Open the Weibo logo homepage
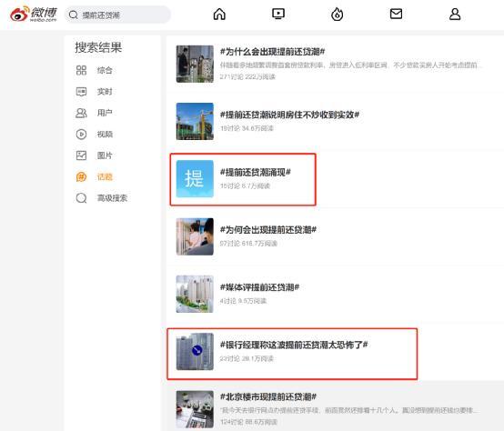Viewport: 504px width, 431px height. [x=33, y=15]
